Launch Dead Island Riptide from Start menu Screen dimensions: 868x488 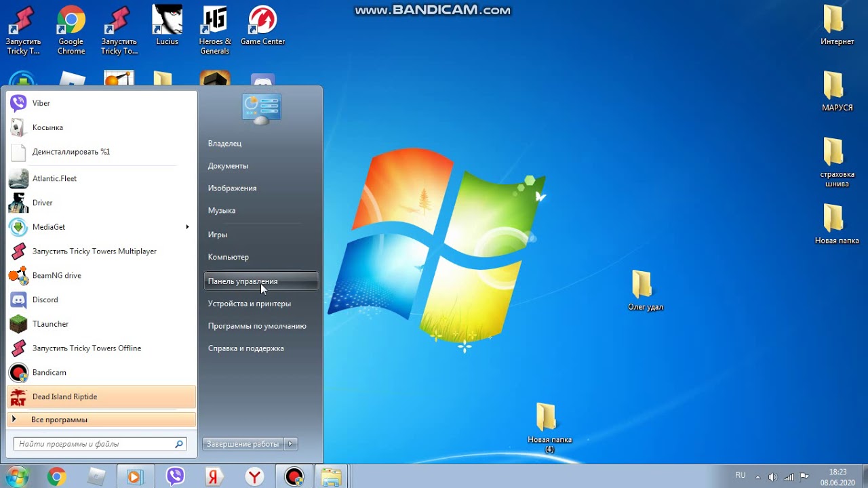coord(102,396)
